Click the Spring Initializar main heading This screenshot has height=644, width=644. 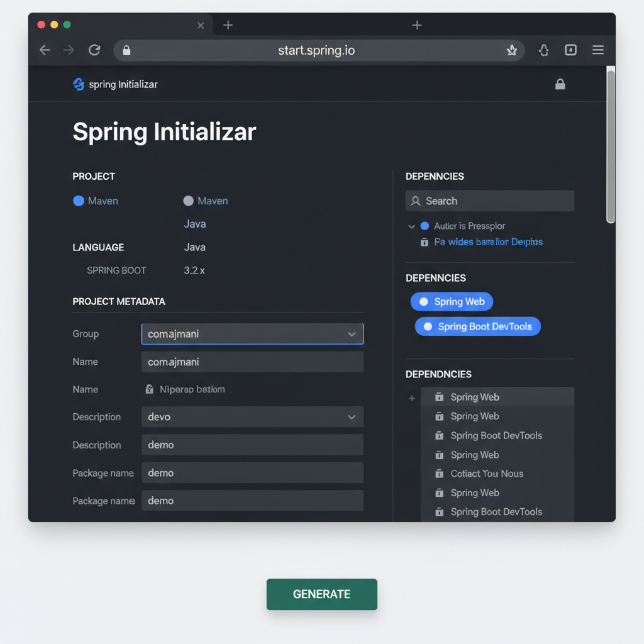[x=164, y=132]
